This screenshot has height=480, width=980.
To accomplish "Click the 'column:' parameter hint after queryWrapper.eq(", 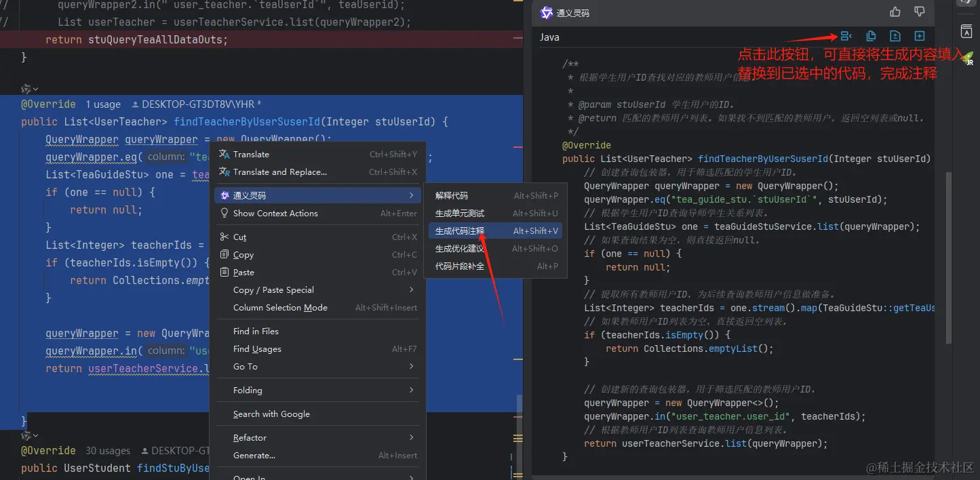I will pyautogui.click(x=166, y=157).
